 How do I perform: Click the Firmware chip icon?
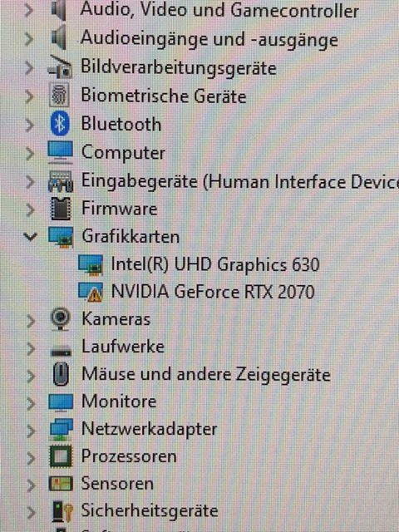coord(61,209)
